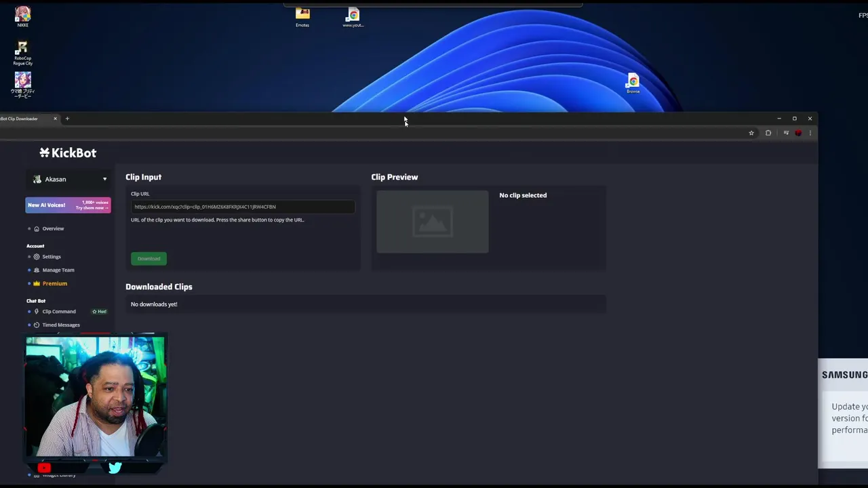Click the clip preview placeholder thumbnail
The width and height of the screenshot is (868, 488).
(433, 222)
